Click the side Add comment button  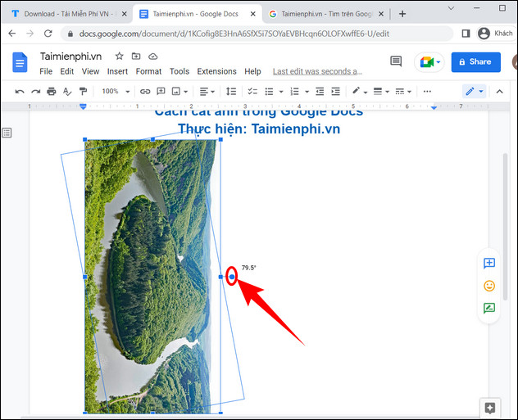[x=489, y=263]
